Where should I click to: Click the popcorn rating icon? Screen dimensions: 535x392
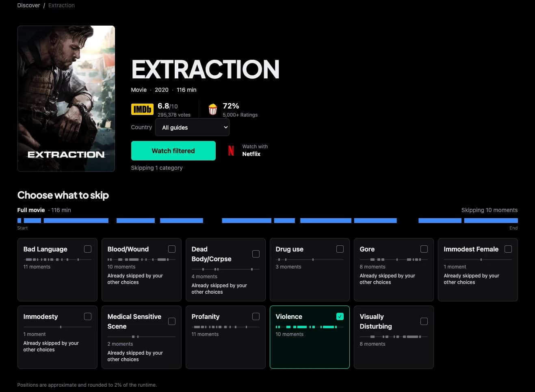[213, 109]
